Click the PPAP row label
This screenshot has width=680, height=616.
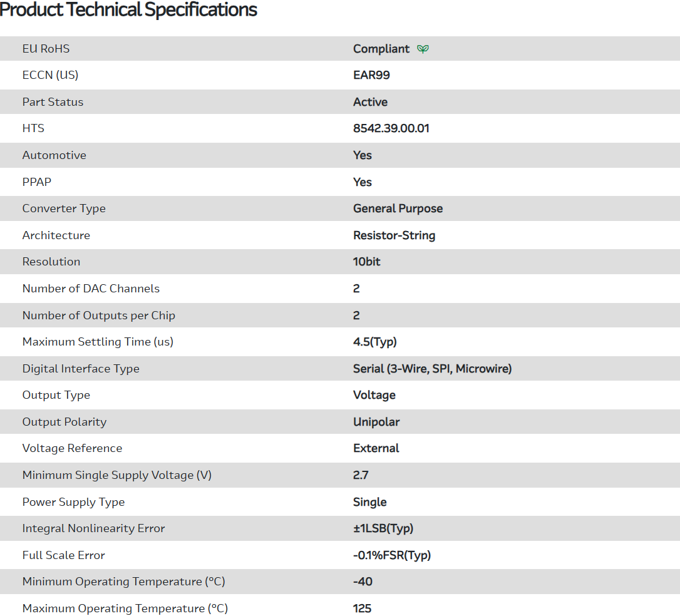point(36,182)
